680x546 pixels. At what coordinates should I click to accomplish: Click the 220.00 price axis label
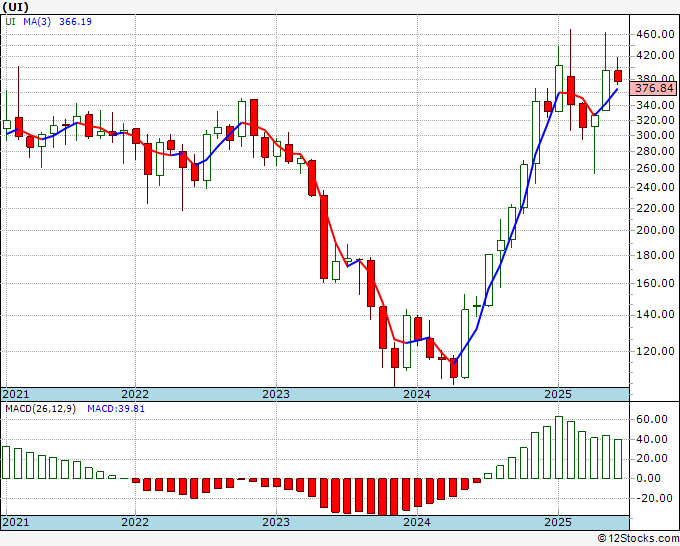pos(655,208)
